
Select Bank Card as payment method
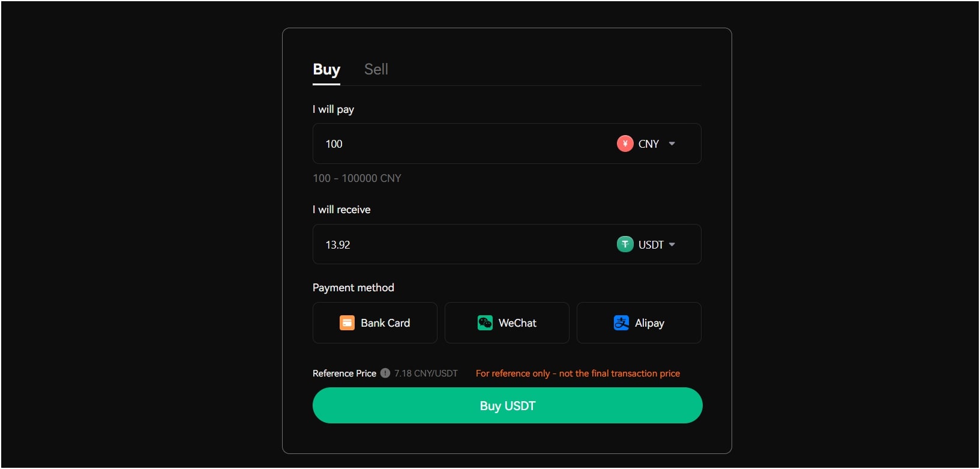tap(375, 323)
